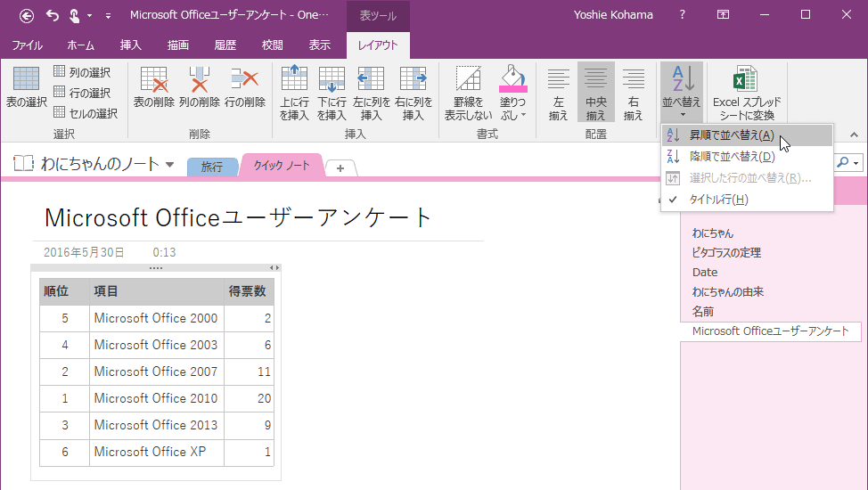This screenshot has width=868, height=490.
Task: Click the page time 0:13
Action: click(164, 252)
